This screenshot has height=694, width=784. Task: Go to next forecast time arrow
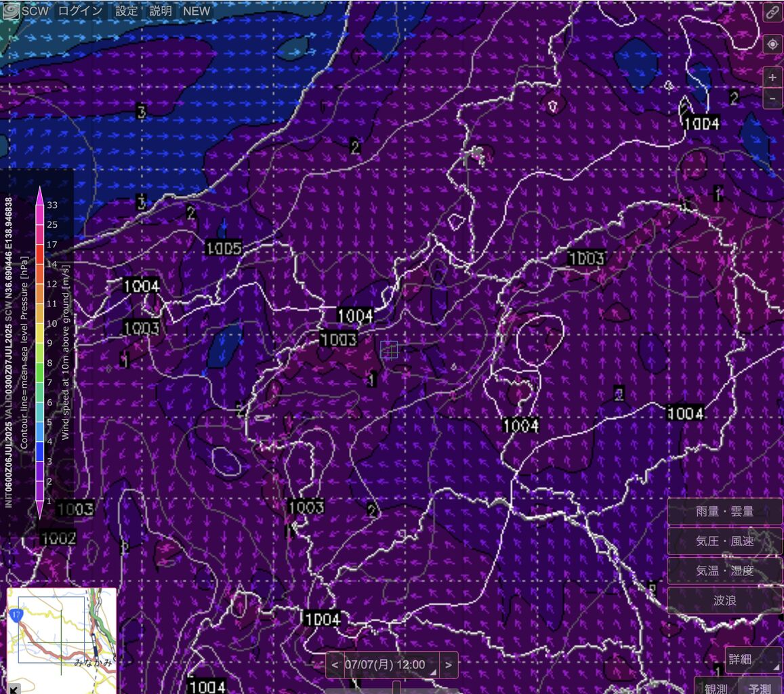click(449, 665)
